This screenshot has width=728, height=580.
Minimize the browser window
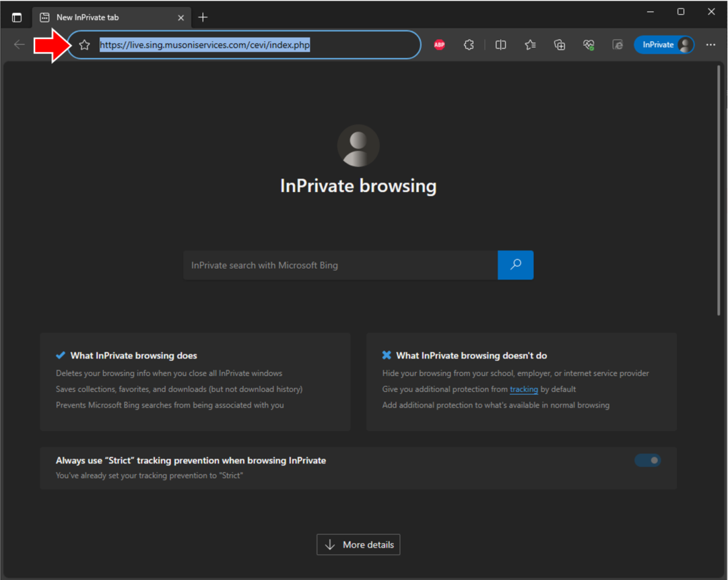click(651, 11)
